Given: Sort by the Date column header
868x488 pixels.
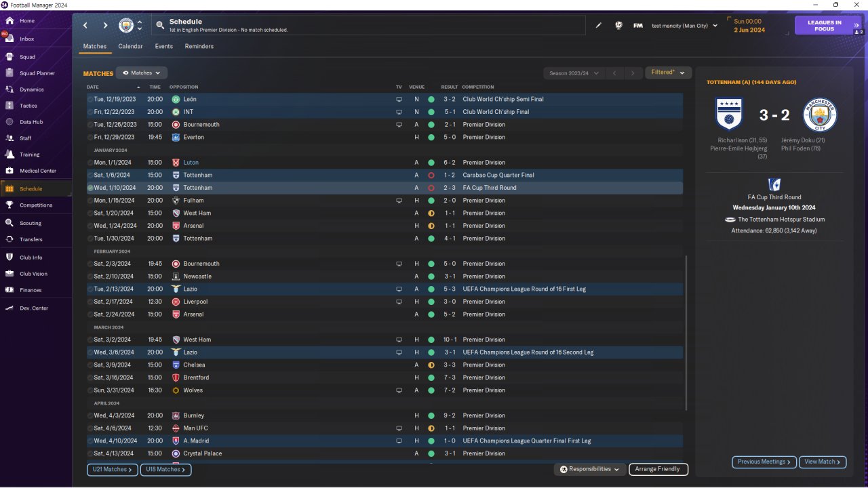Looking at the screenshot, I should pos(93,87).
